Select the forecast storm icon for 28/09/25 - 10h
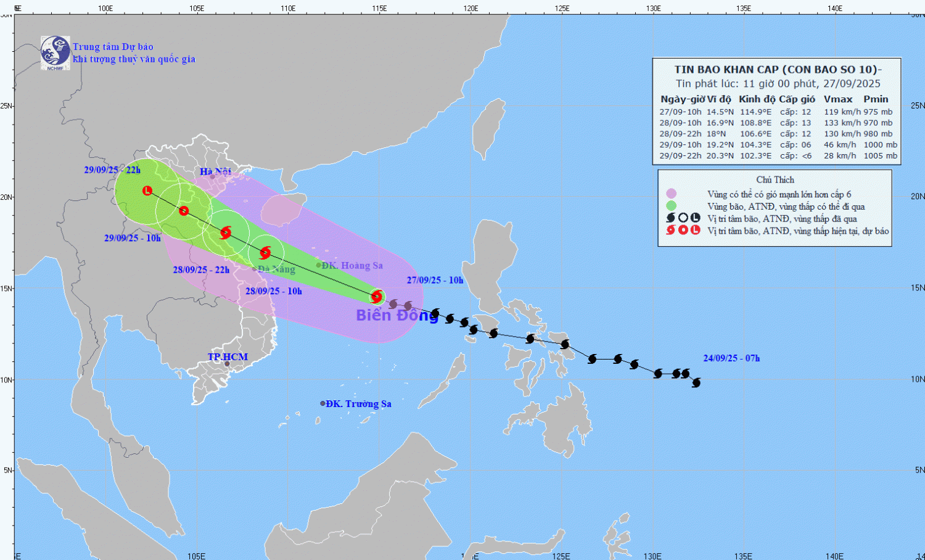Viewport: 925px width, 560px height. coord(265,252)
